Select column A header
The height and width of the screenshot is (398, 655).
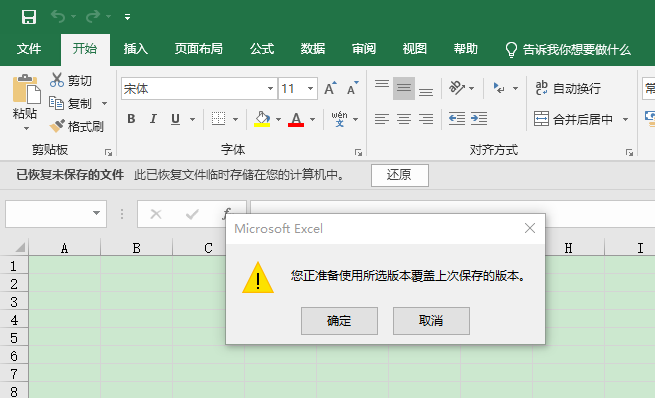click(64, 248)
